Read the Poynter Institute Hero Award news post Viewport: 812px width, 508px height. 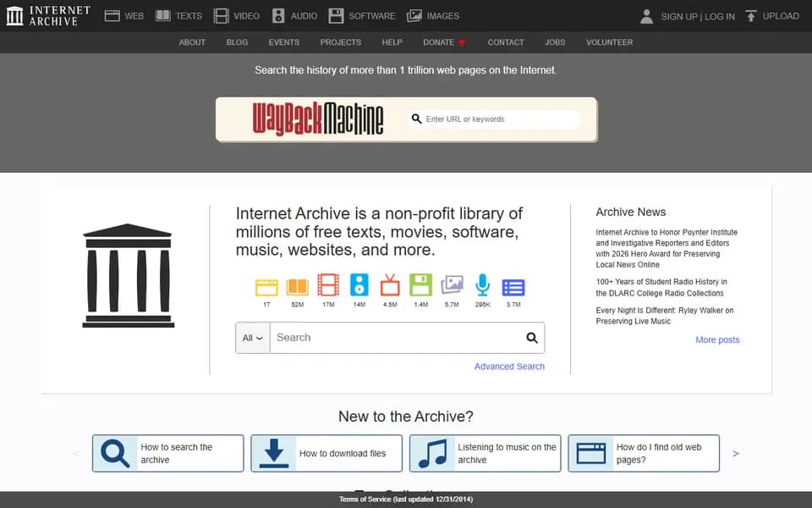click(x=667, y=248)
